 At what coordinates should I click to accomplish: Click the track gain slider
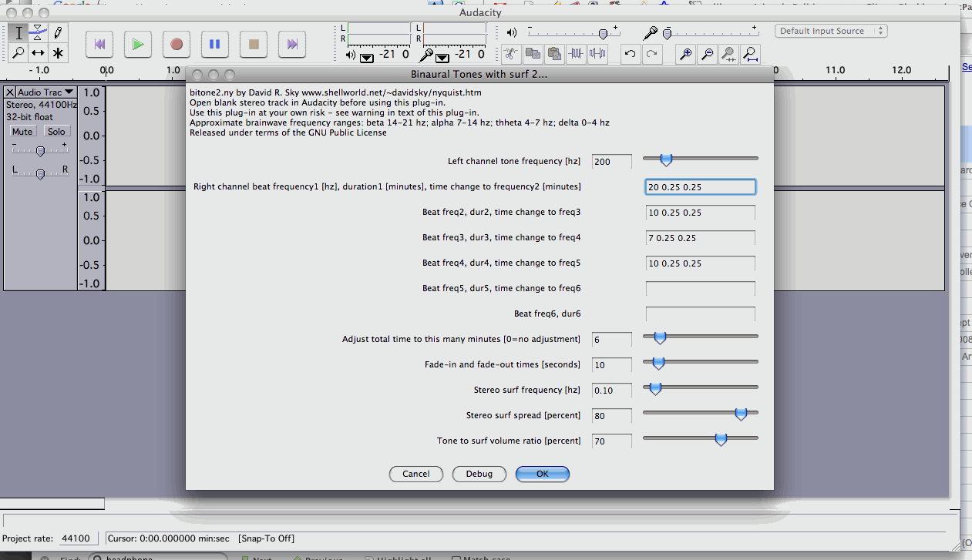39,150
